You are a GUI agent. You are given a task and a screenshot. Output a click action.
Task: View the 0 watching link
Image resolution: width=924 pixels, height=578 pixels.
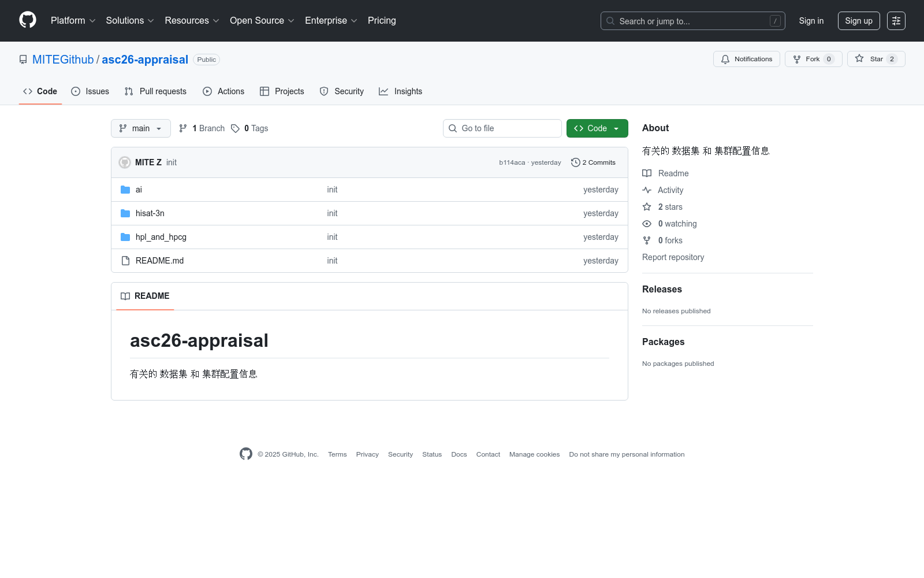tap(669, 224)
